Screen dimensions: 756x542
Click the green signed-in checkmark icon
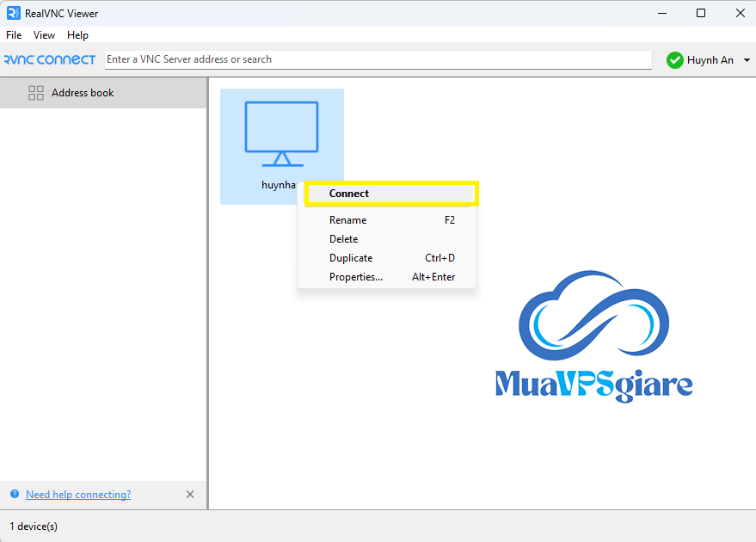point(675,60)
